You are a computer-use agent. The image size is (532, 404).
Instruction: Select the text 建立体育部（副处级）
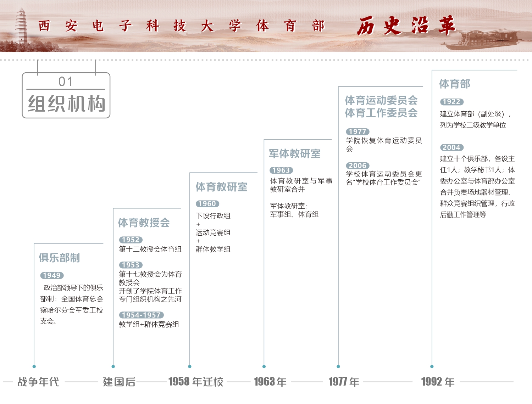(473, 114)
